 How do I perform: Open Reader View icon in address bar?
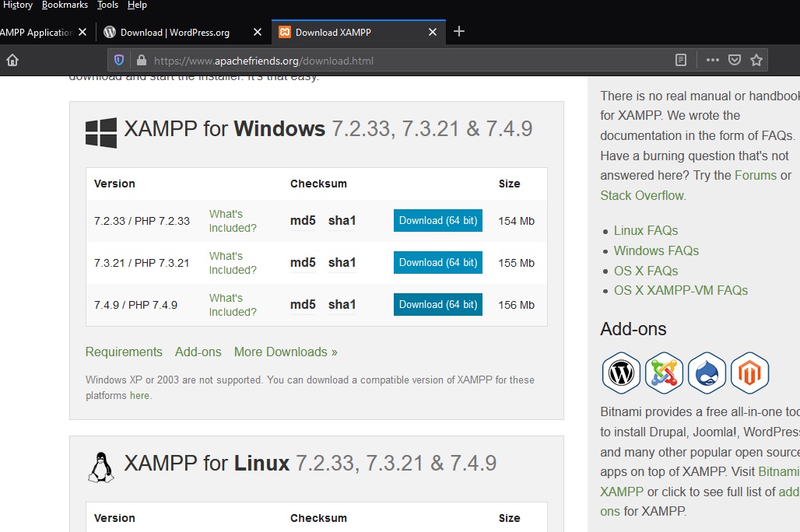coord(681,60)
